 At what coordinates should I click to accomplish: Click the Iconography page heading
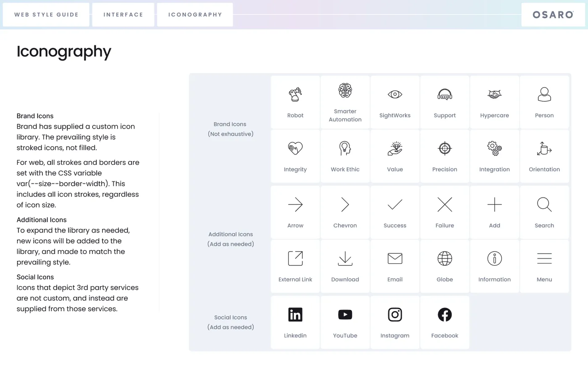tap(64, 52)
